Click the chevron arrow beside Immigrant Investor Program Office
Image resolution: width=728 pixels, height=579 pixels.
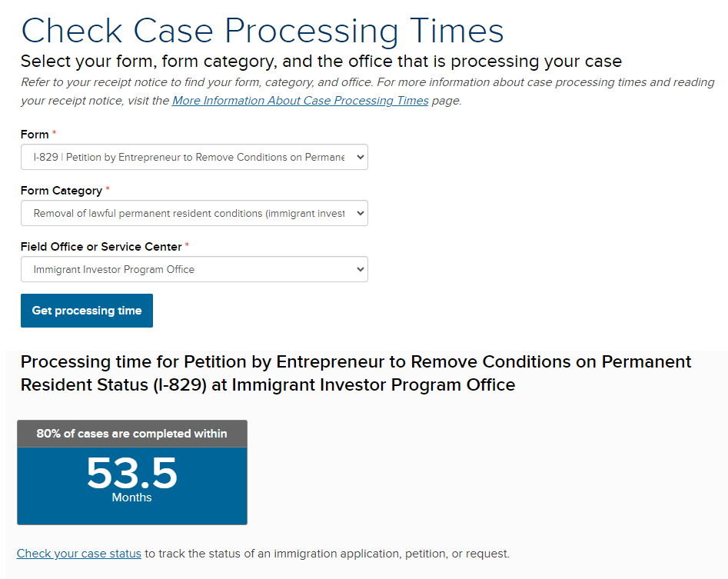click(359, 270)
